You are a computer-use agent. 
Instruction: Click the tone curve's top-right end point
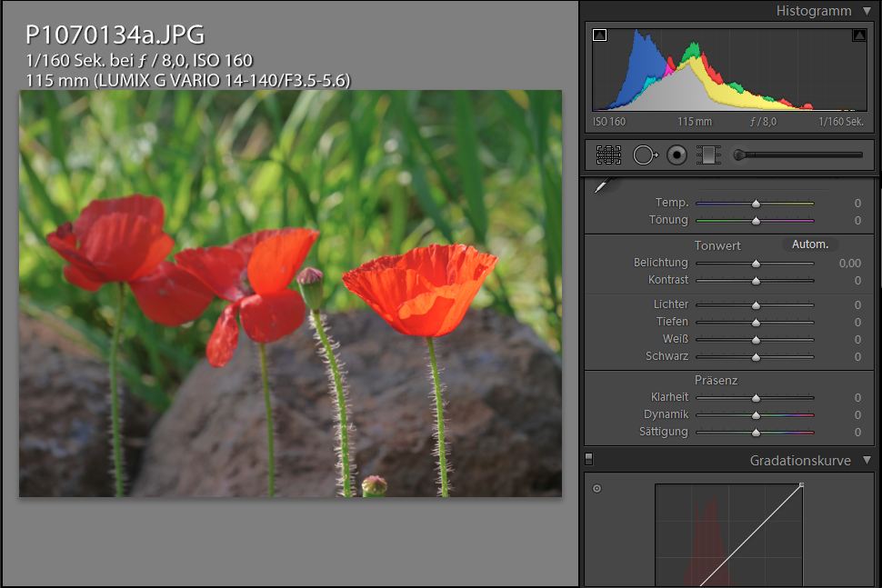(x=802, y=484)
